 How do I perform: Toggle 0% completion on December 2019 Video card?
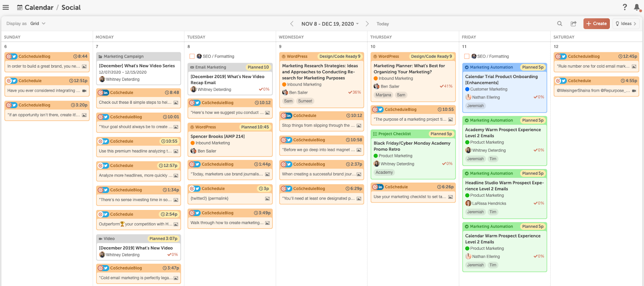(173, 255)
